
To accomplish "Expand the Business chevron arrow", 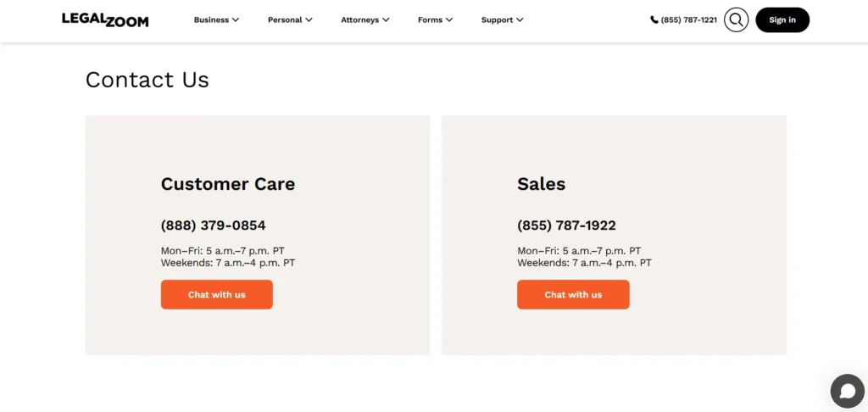I will click(236, 19).
